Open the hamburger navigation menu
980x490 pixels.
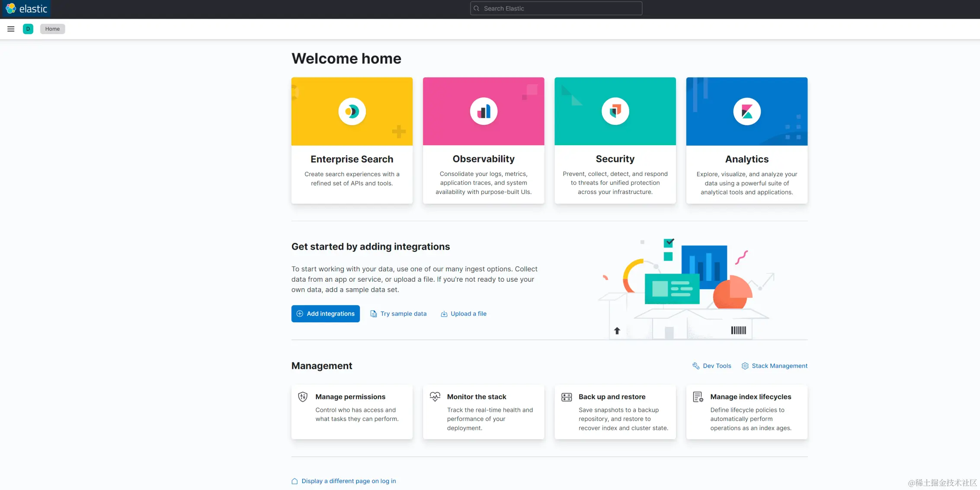(x=11, y=29)
